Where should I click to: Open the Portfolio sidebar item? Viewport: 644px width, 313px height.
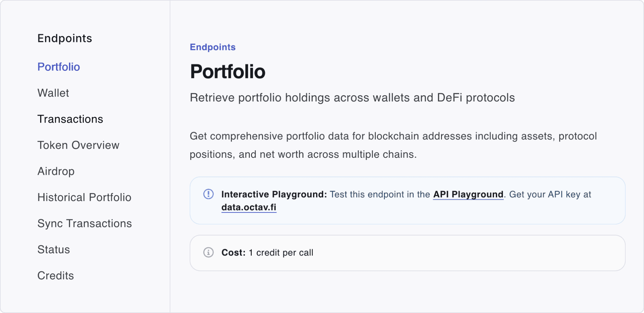pos(59,67)
